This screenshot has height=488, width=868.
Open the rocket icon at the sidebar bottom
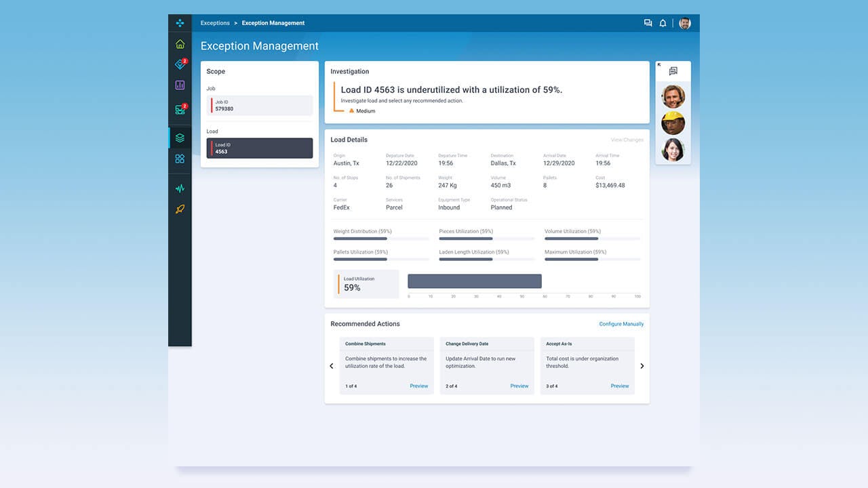(x=180, y=209)
